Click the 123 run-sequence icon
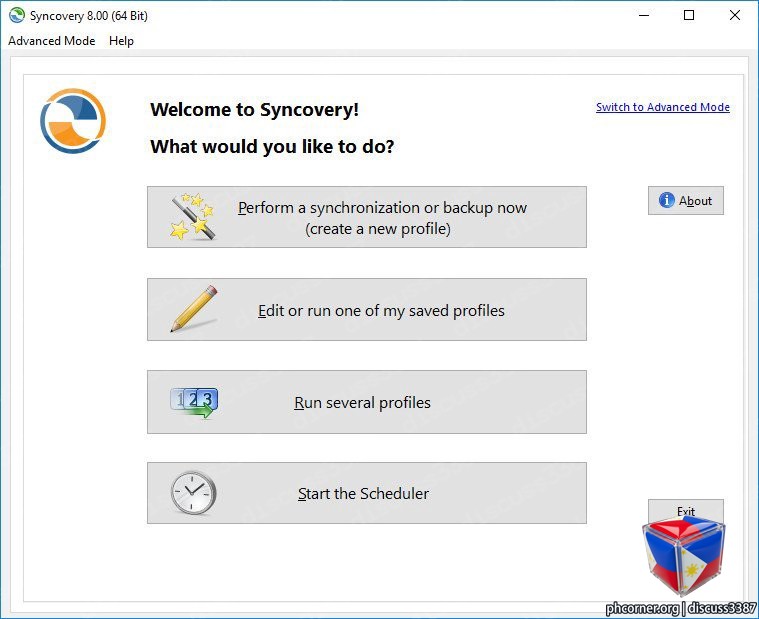Viewport: 759px width, 619px height. pyautogui.click(x=194, y=402)
